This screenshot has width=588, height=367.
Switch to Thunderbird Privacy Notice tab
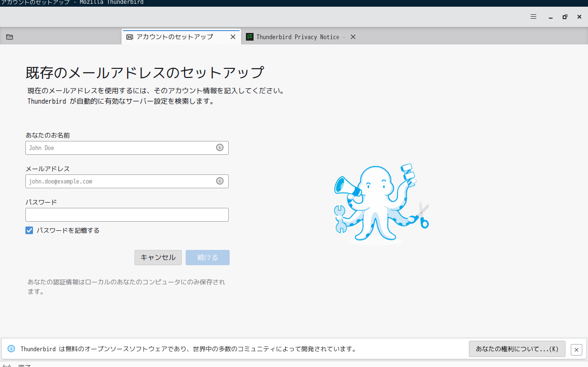[301, 37]
